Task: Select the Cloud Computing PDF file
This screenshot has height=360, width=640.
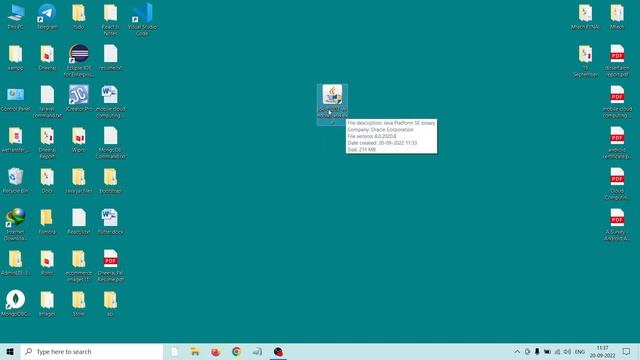Action: click(x=617, y=183)
